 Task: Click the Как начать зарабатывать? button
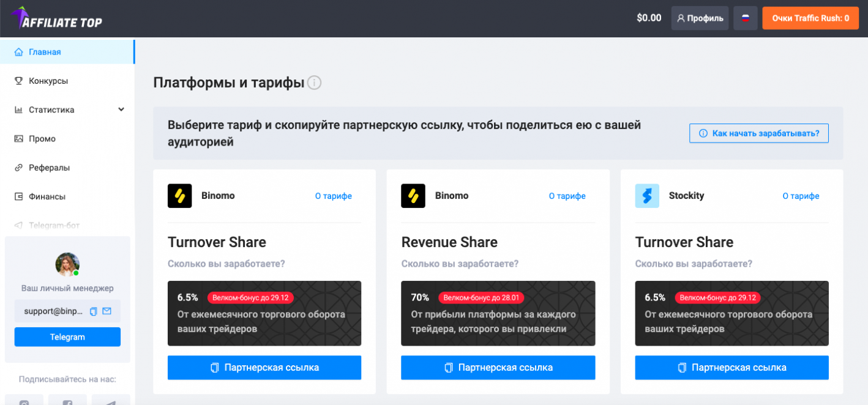click(x=759, y=133)
